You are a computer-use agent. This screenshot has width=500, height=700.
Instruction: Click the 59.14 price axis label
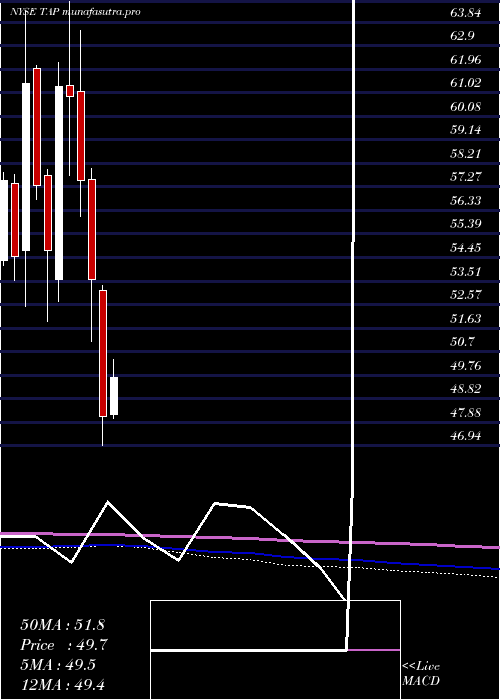point(466,130)
